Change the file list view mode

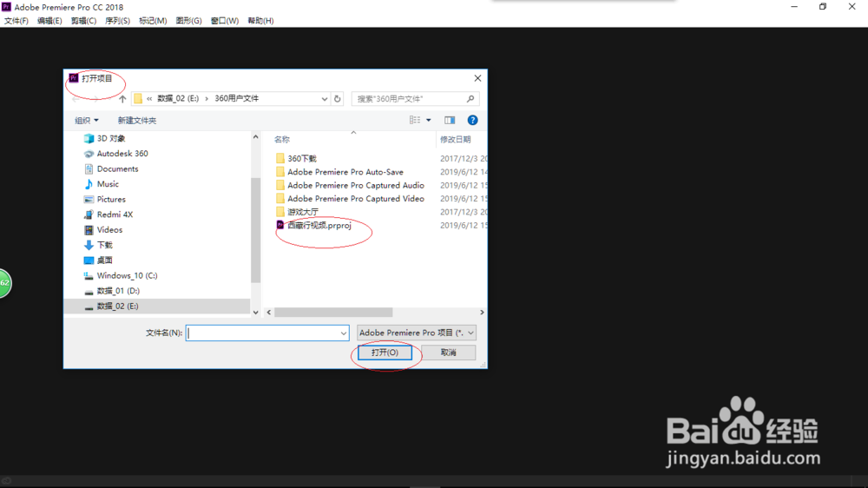pos(415,120)
